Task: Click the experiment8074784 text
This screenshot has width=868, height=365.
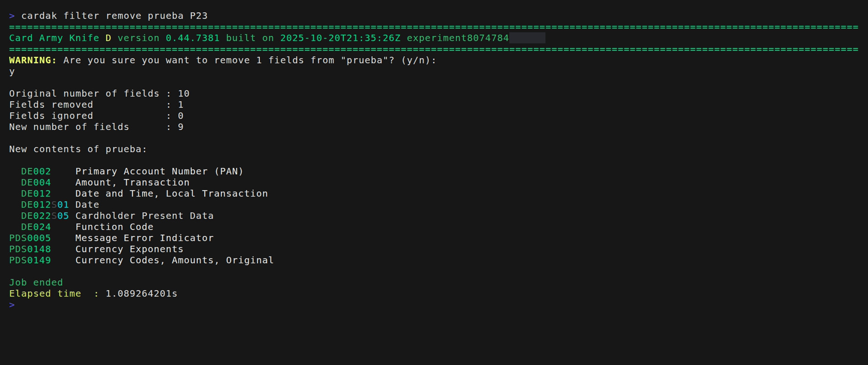Action: pyautogui.click(x=458, y=38)
